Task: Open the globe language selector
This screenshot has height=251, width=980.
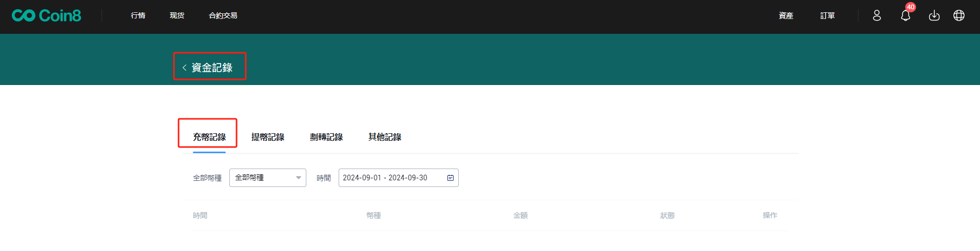Action: 959,16
